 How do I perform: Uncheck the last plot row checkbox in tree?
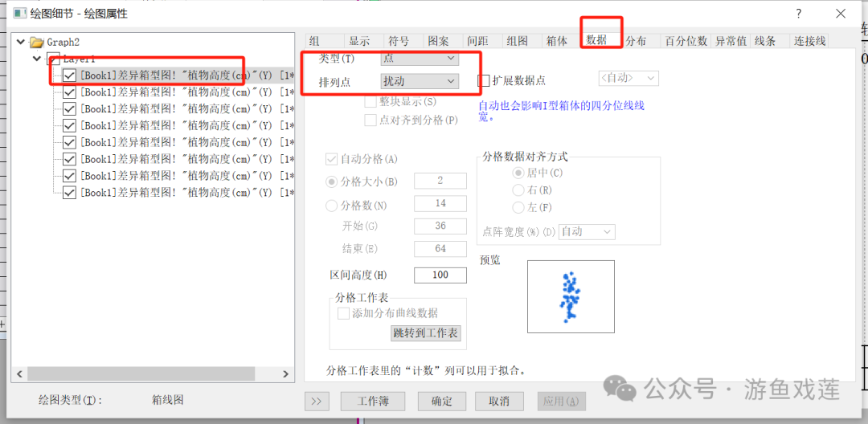click(x=69, y=193)
